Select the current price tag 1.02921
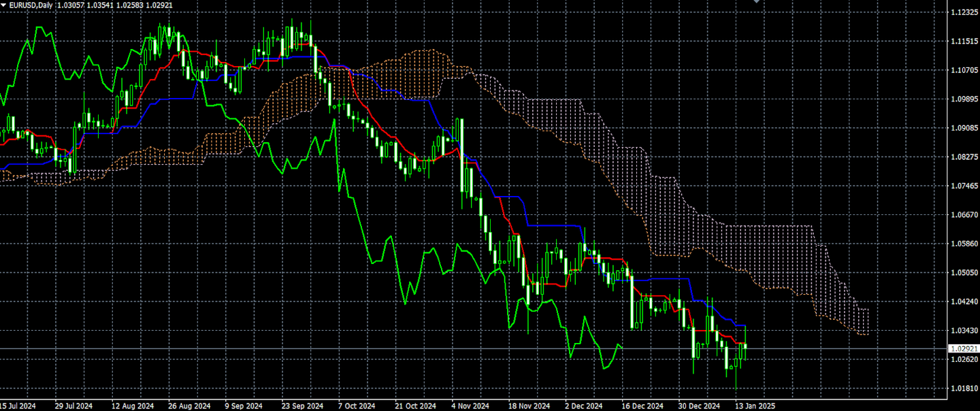Image resolution: width=980 pixels, height=411 pixels. click(964, 347)
